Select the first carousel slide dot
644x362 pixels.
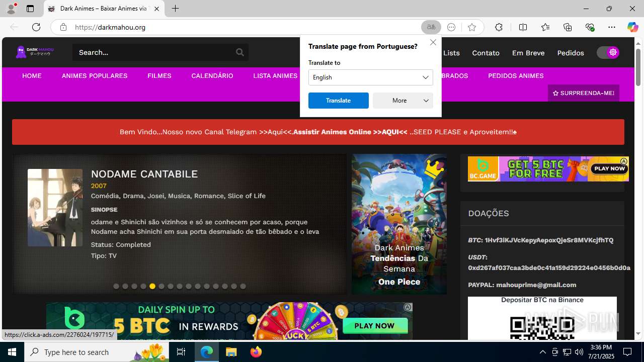click(116, 286)
